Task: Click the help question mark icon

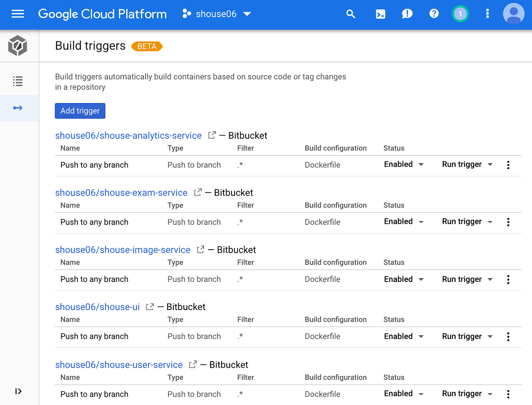Action: point(434,14)
